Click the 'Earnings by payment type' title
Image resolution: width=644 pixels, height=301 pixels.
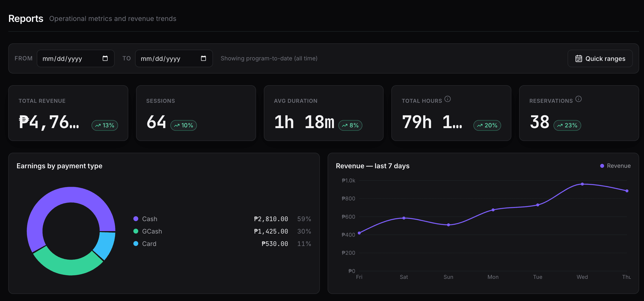[x=59, y=166]
